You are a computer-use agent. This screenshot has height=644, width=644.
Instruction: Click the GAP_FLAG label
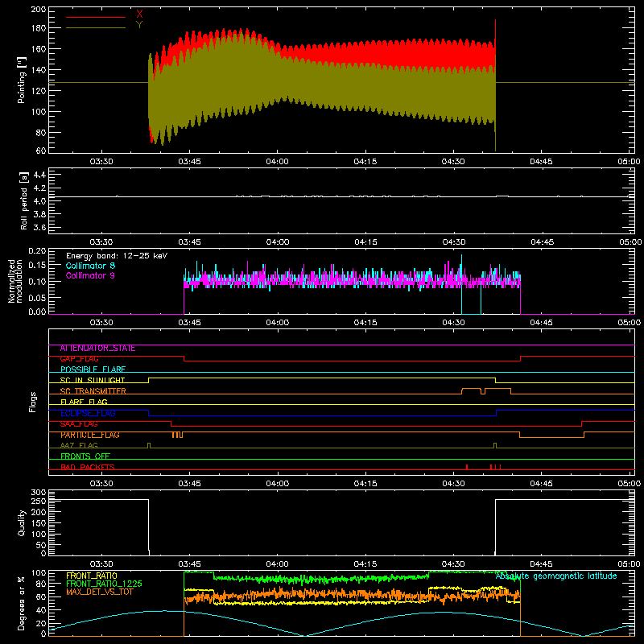pos(79,359)
